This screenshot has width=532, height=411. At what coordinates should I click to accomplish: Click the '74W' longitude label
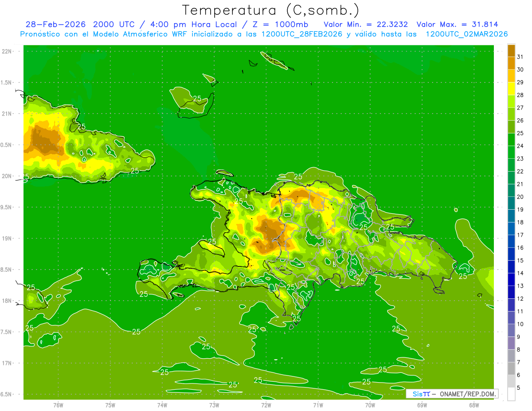162,405
